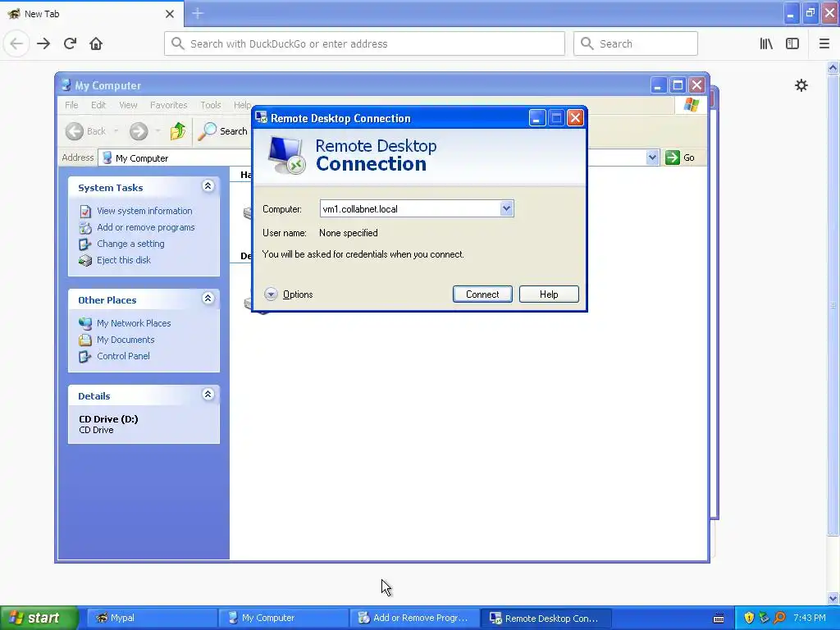The height and width of the screenshot is (630, 840).
Task: Go back in the browser
Action: 16,43
